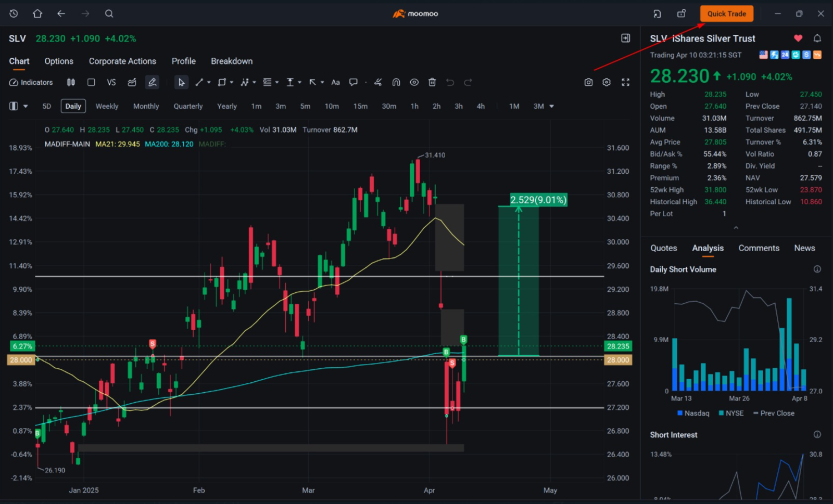Expand the 3M range dropdown
Image resolution: width=833 pixels, height=504 pixels.
pos(551,106)
